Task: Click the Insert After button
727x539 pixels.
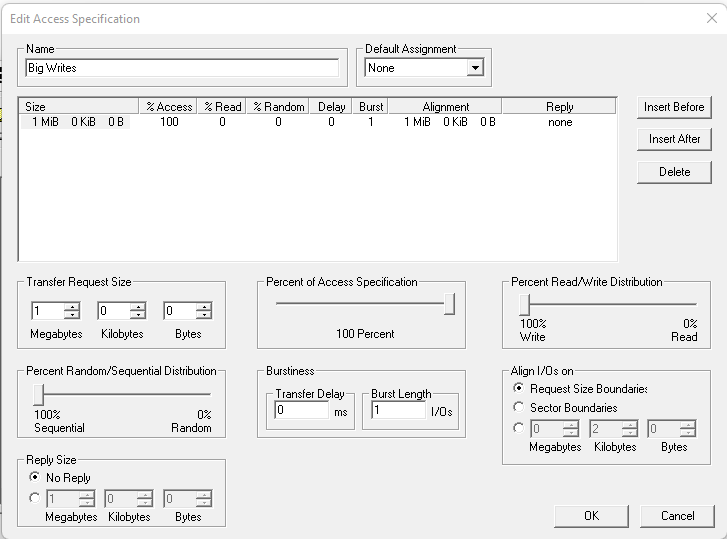Action: [x=674, y=139]
